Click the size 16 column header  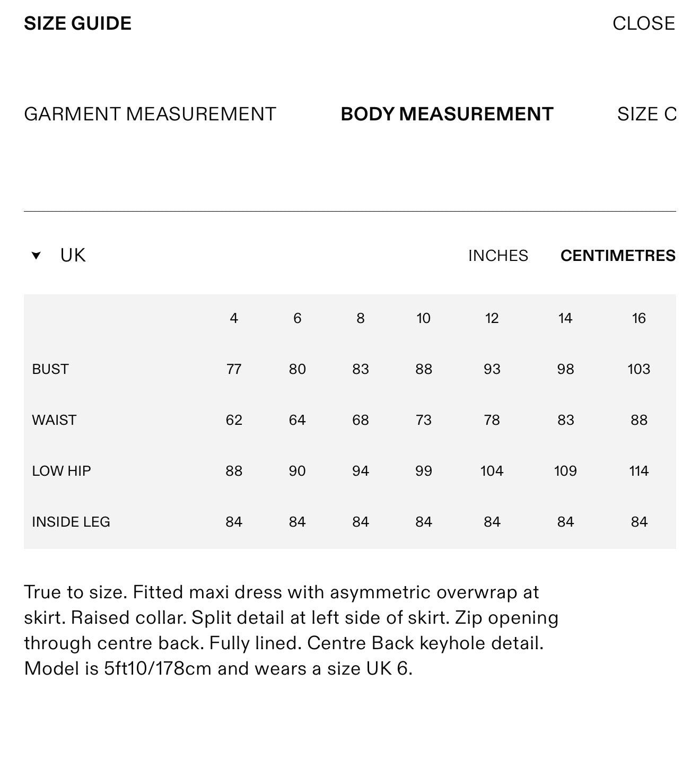pos(638,318)
